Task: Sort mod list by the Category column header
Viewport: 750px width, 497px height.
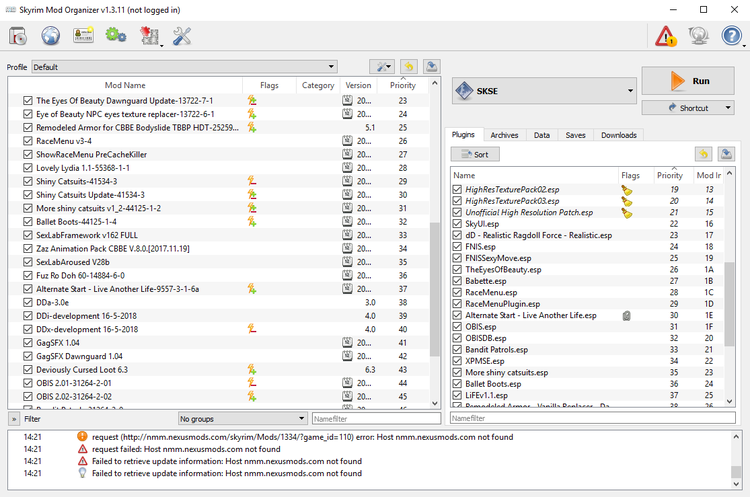Action: point(318,85)
